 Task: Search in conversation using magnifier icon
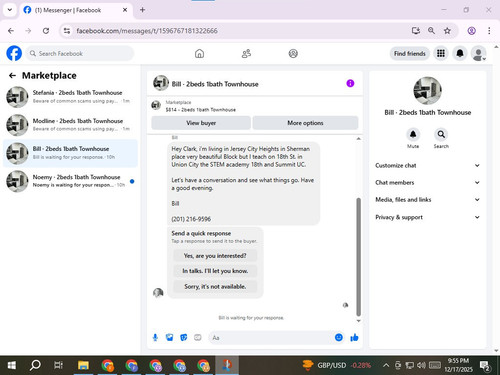(441, 134)
